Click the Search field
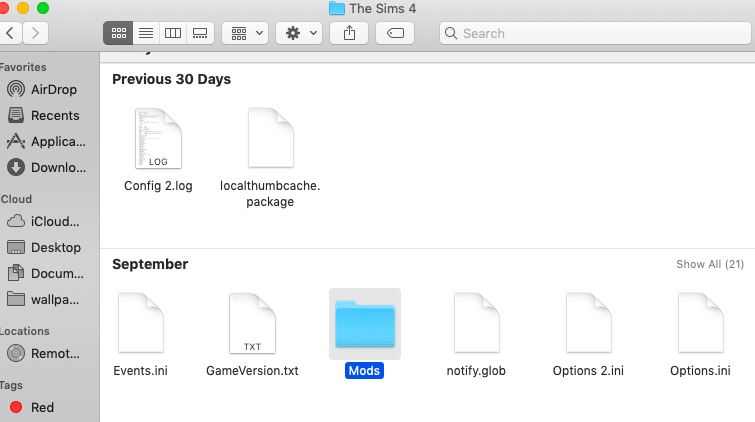Viewport: 755px width, 422px height. [596, 33]
